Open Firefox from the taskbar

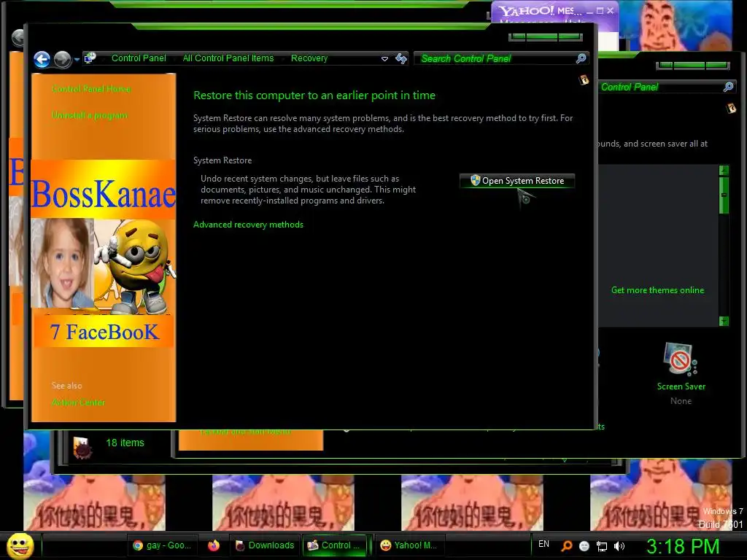214,545
